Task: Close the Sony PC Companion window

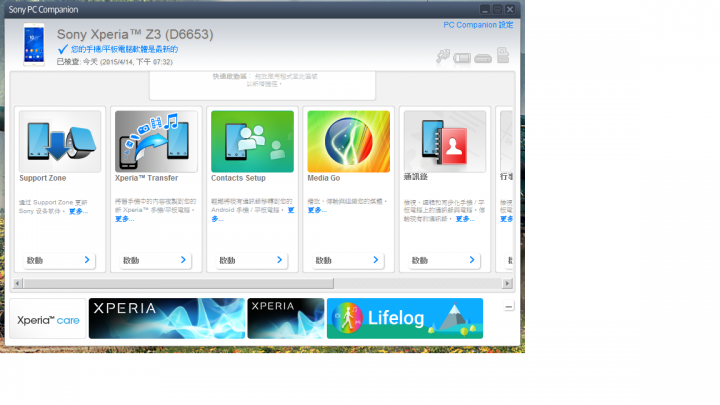Action: coord(510,10)
